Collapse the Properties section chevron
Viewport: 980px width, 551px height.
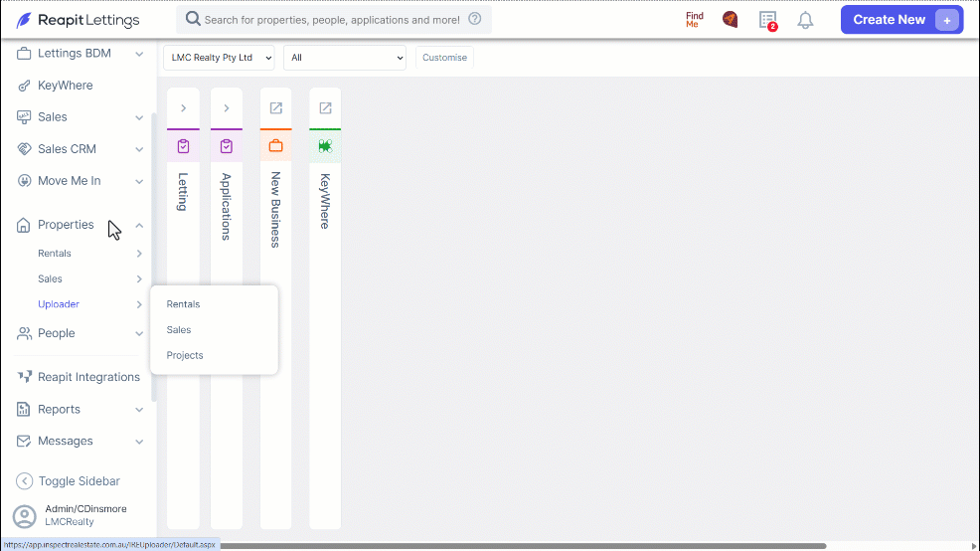click(139, 225)
